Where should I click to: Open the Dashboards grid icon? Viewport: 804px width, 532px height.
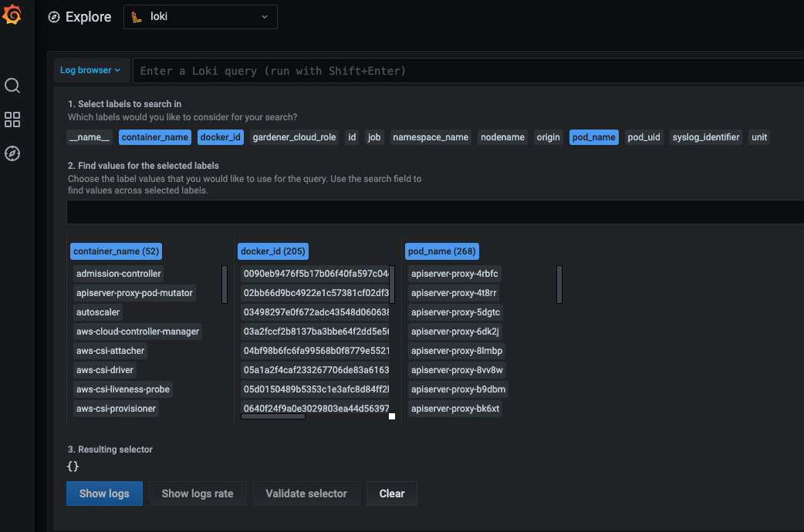12,120
